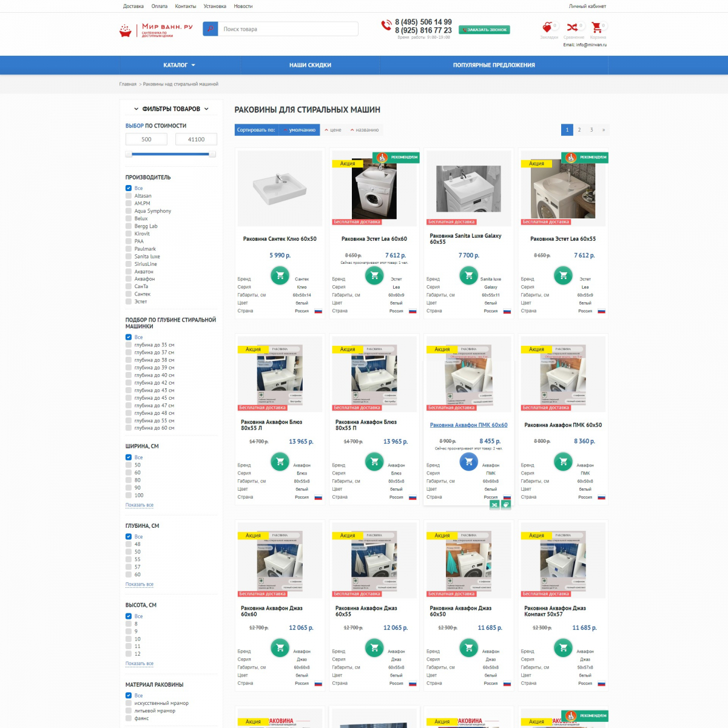The image size is (728, 728).
Task: Click the maximum price field 41100
Action: (196, 140)
